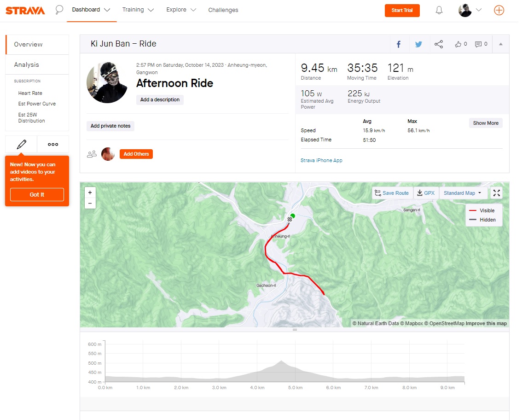Go to the Challenges page
Image resolution: width=528 pixels, height=420 pixels.
(223, 10)
